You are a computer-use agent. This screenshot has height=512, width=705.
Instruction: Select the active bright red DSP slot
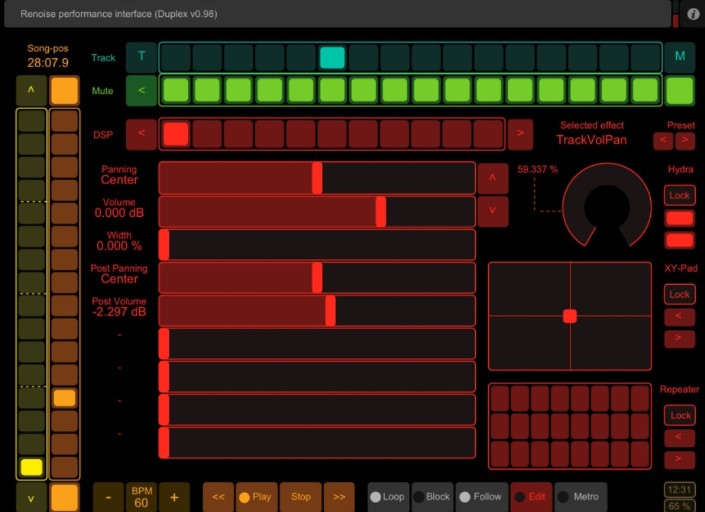click(x=176, y=134)
